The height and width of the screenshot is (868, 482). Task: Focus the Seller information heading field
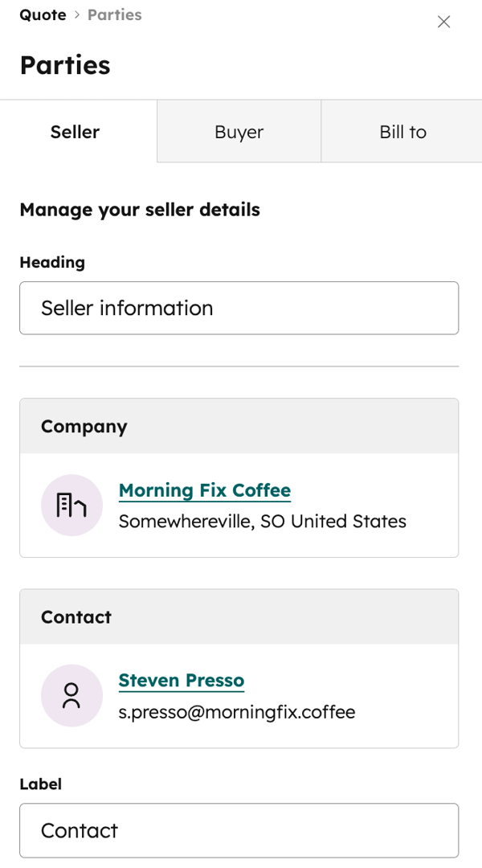(x=239, y=308)
